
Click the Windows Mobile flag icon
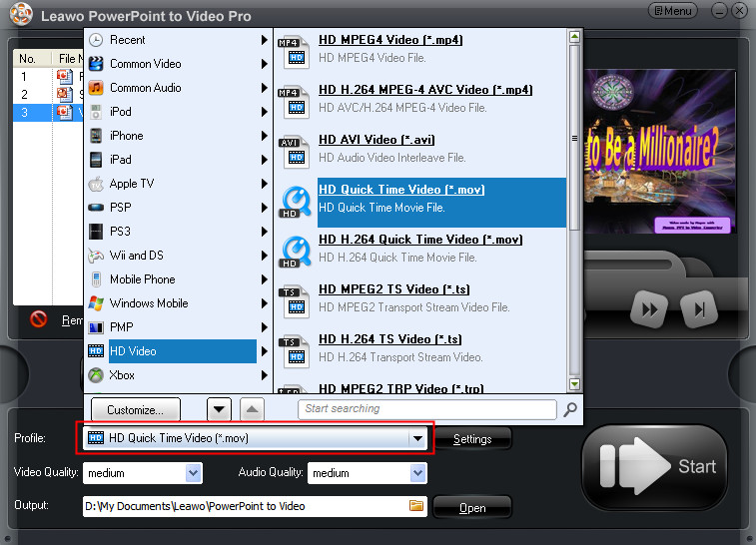pos(96,303)
